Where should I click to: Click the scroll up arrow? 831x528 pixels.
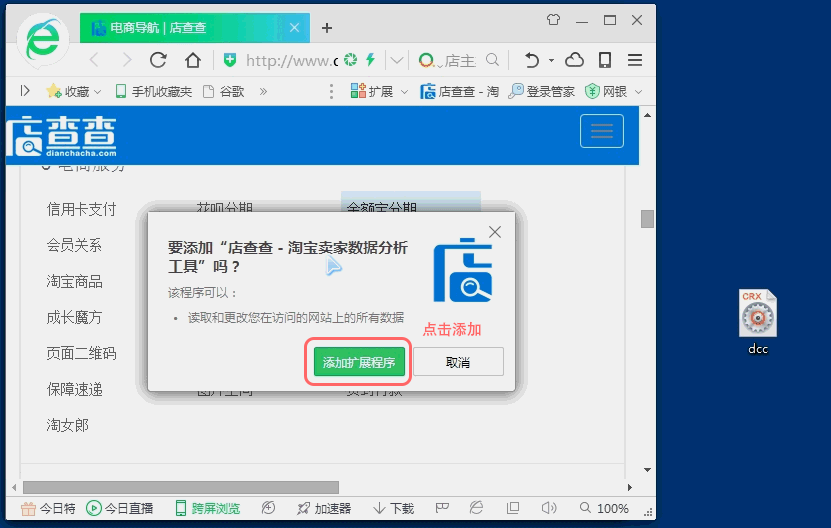point(647,115)
